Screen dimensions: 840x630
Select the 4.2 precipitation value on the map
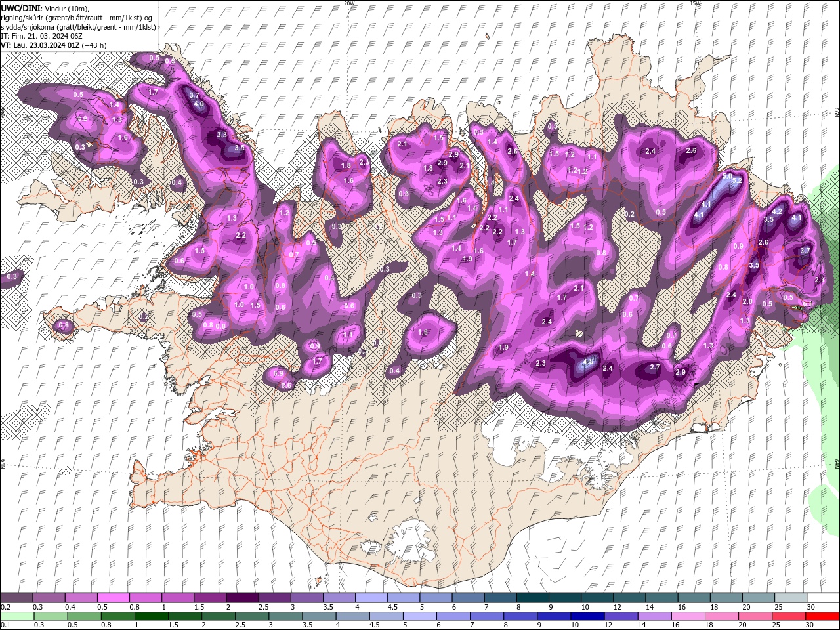[778, 211]
